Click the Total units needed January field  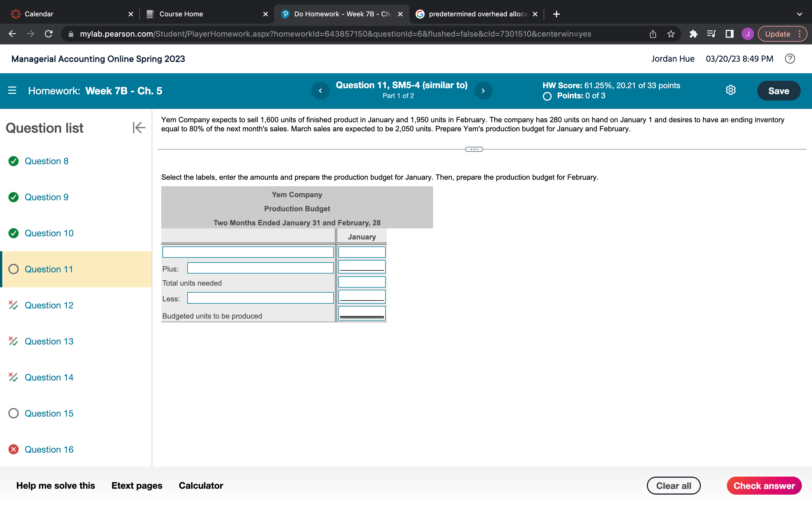pos(362,282)
